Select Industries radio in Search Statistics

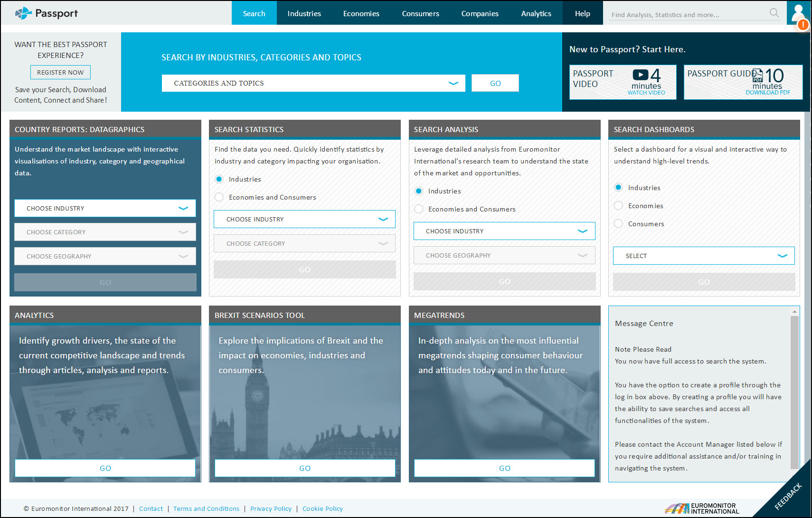[x=219, y=179]
